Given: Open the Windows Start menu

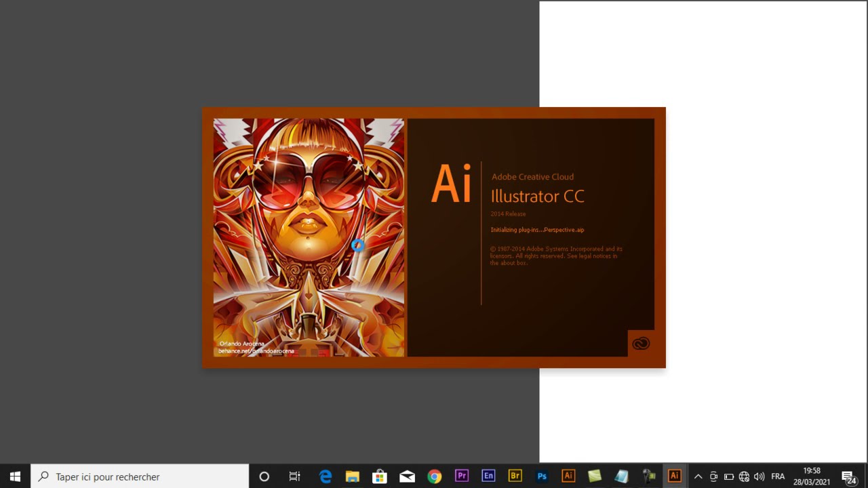Looking at the screenshot, I should point(15,476).
